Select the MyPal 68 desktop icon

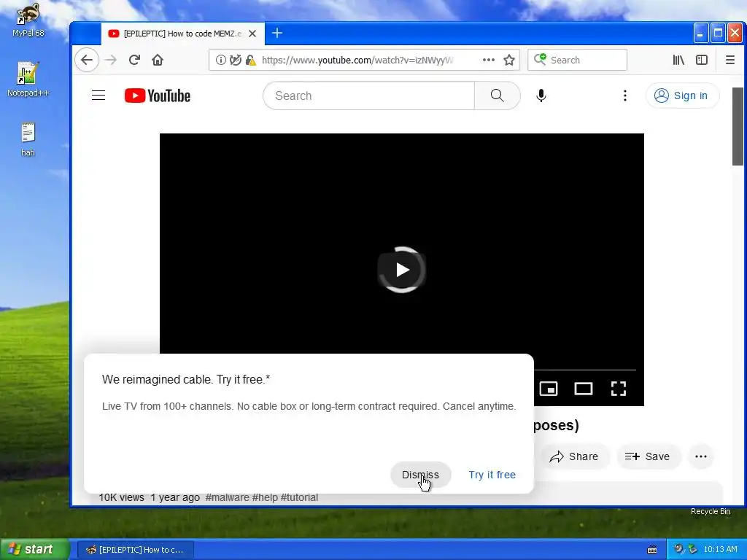pos(28,20)
